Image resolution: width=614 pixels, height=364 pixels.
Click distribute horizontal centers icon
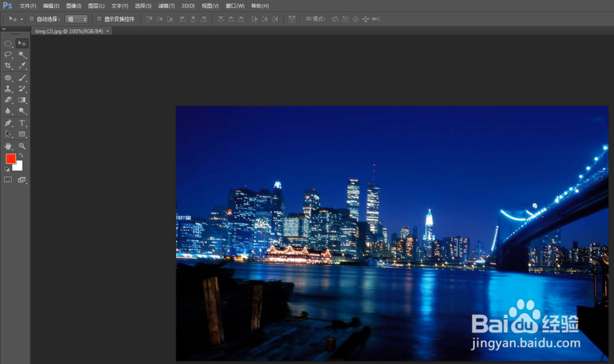265,19
